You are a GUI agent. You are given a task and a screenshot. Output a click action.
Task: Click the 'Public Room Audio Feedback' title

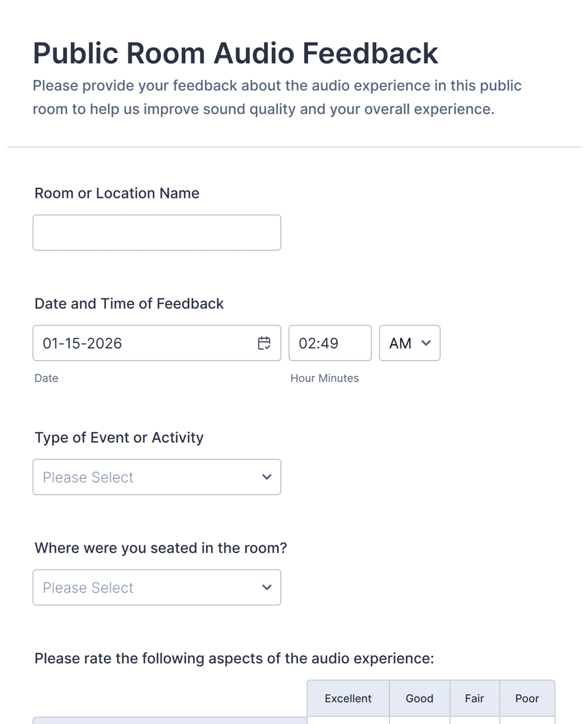point(235,52)
